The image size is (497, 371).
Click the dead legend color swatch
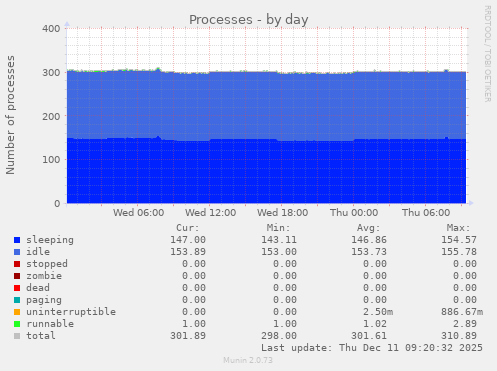17,288
